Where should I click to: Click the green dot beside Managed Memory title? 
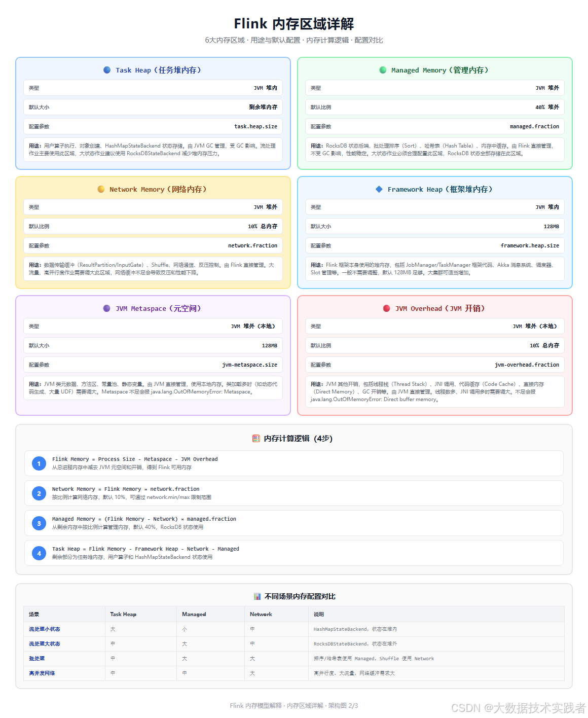point(383,70)
